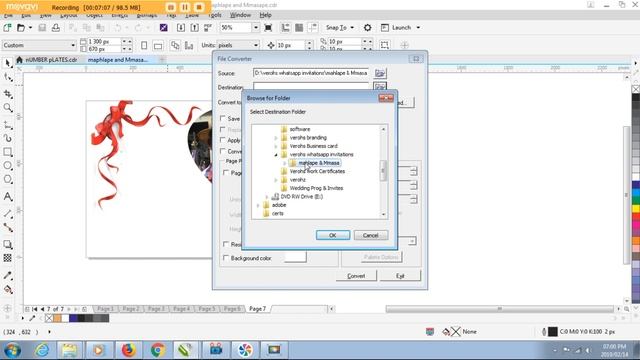This screenshot has height=360, width=640.
Task: Click OK in Browse for Folder
Action: pos(333,235)
